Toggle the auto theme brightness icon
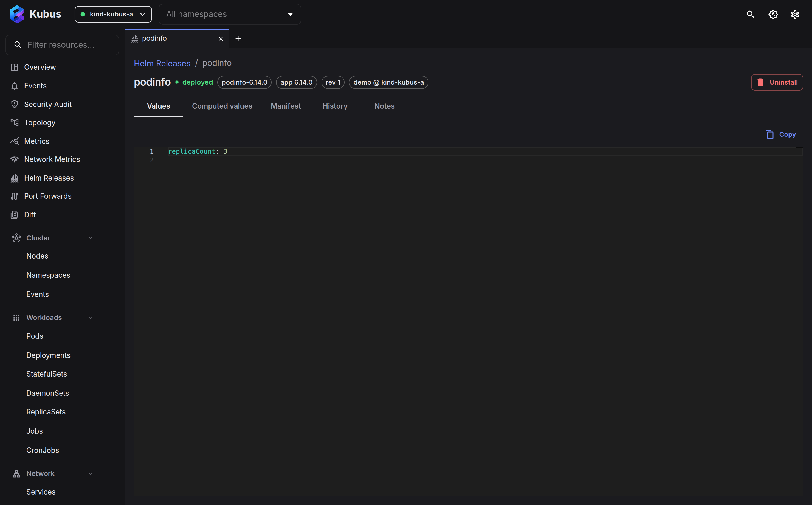 pos(773,14)
